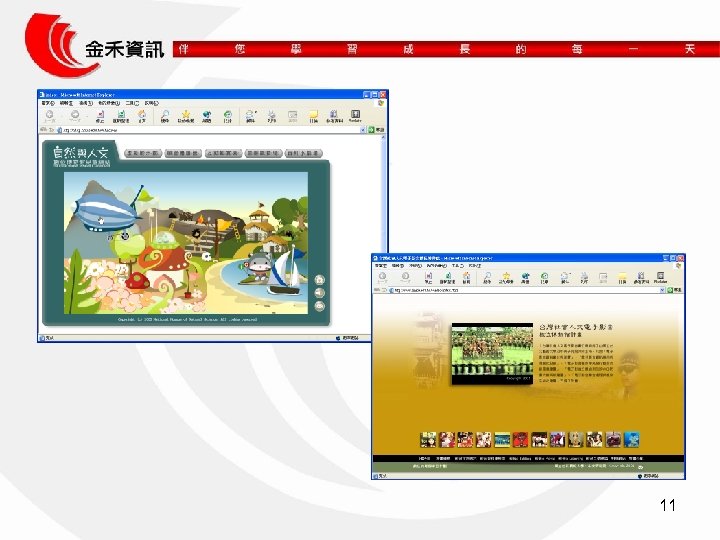Open 檔案 menu in 自然與人文 browser window

pos(48,103)
